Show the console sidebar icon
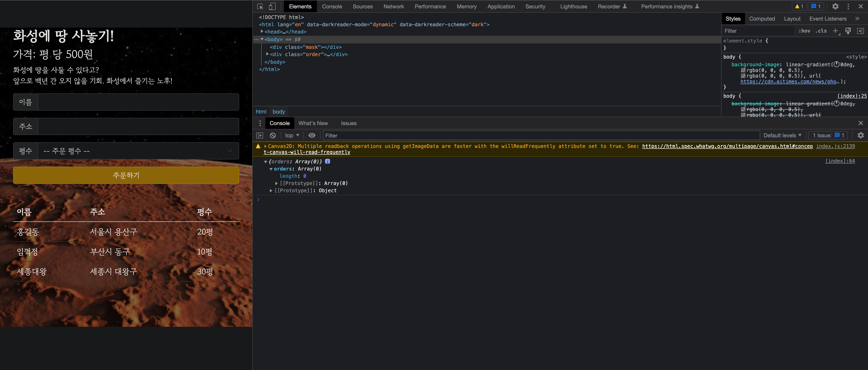This screenshot has height=370, width=868. coord(260,136)
